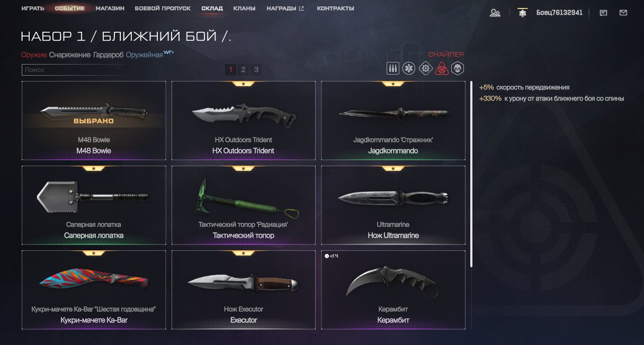Open the Награды external link
The height and width of the screenshot is (345, 644).
[285, 8]
